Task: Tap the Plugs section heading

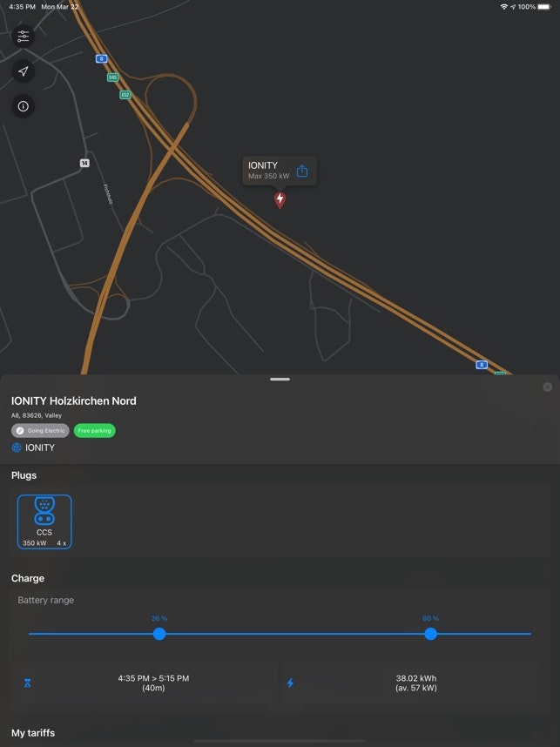Action: (x=24, y=475)
